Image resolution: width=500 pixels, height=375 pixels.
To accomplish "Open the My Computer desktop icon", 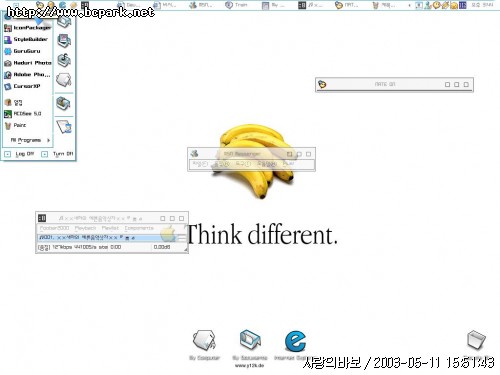I will (x=204, y=345).
